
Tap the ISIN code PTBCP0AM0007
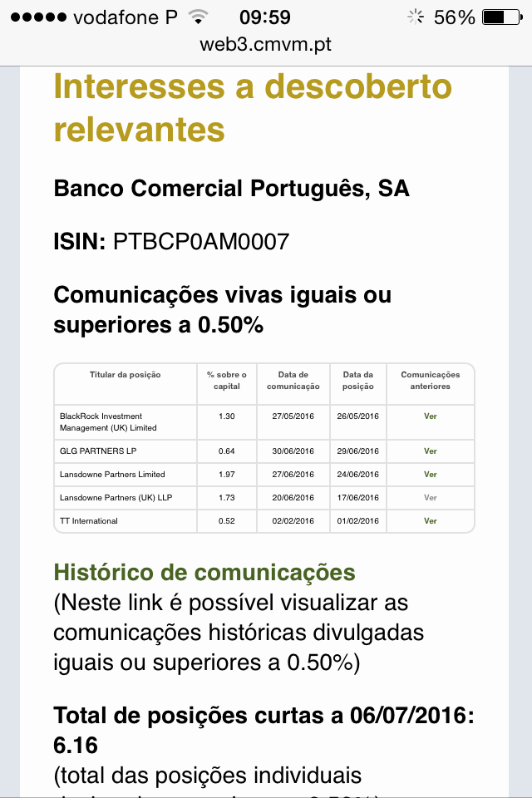click(200, 242)
